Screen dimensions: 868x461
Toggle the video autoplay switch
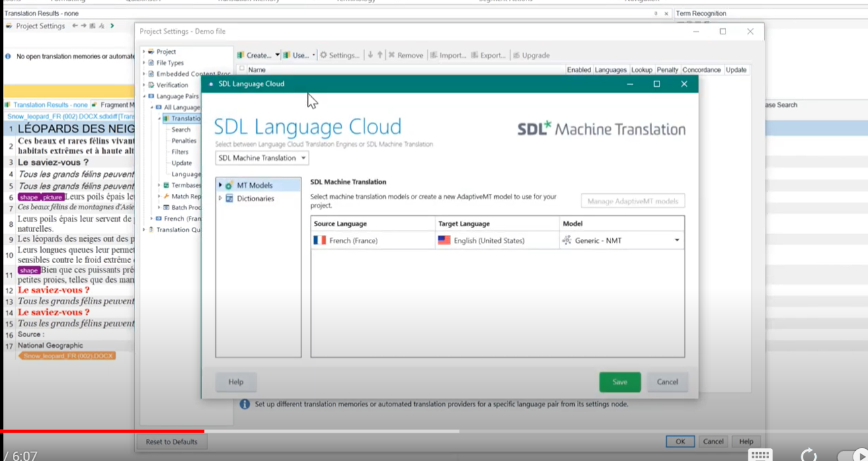click(x=852, y=456)
